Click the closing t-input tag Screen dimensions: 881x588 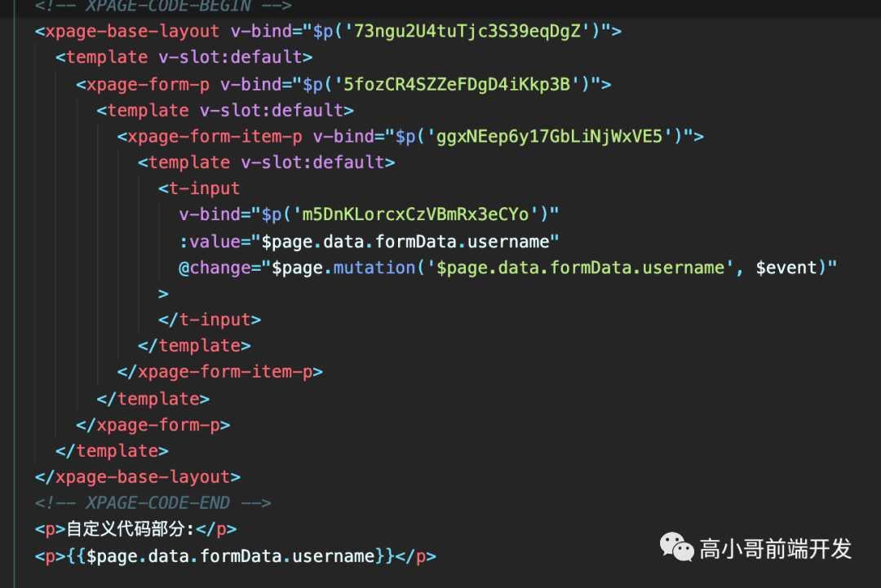pyautogui.click(x=210, y=320)
